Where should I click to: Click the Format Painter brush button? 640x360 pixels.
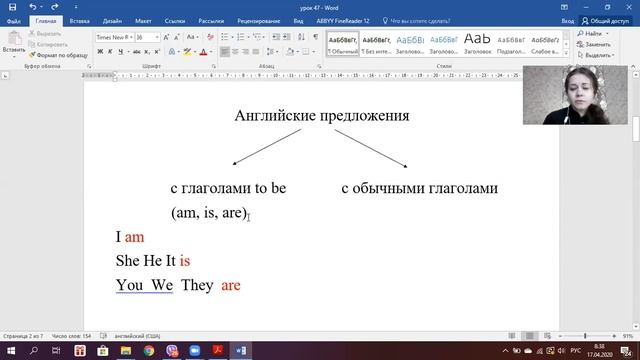tap(58, 55)
